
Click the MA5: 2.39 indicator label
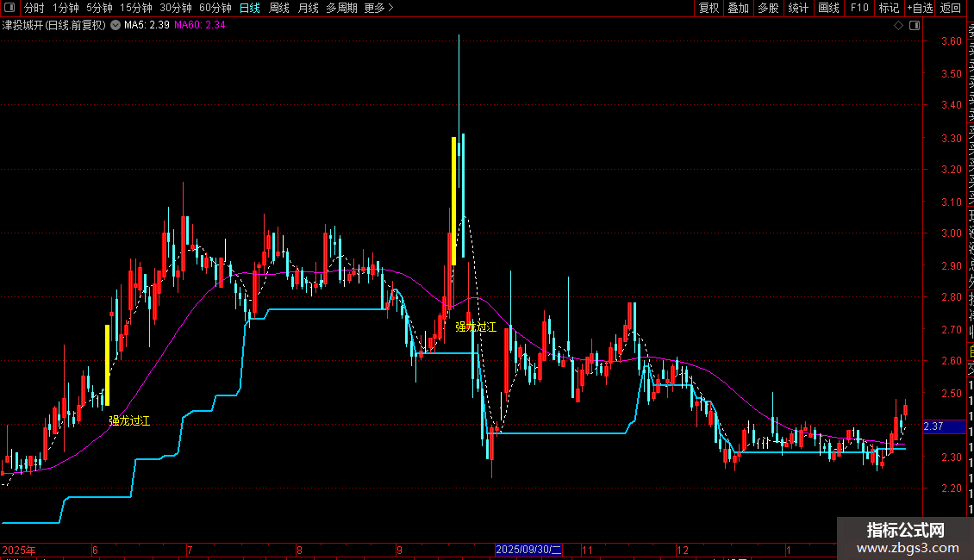point(147,26)
